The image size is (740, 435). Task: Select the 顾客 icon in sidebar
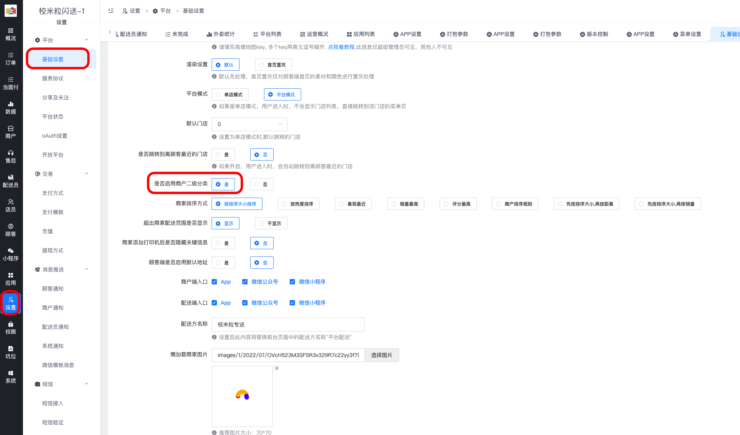tap(10, 229)
